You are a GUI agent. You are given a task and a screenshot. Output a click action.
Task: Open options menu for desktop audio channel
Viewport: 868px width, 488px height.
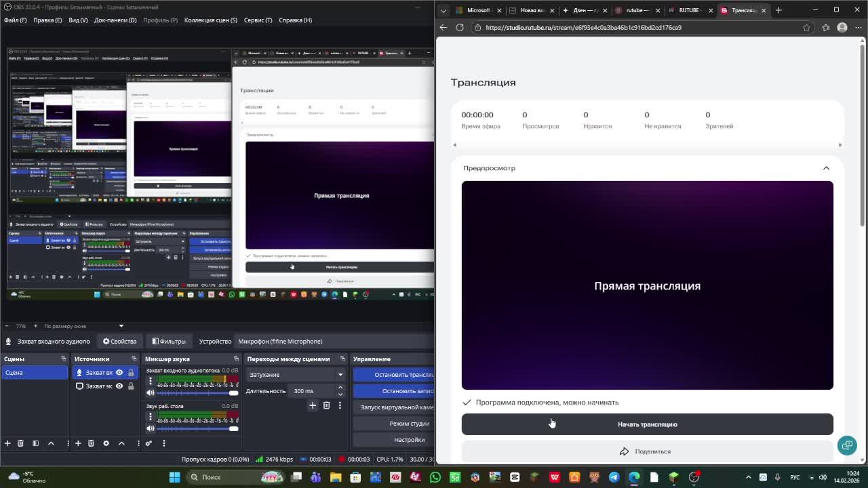(x=150, y=418)
